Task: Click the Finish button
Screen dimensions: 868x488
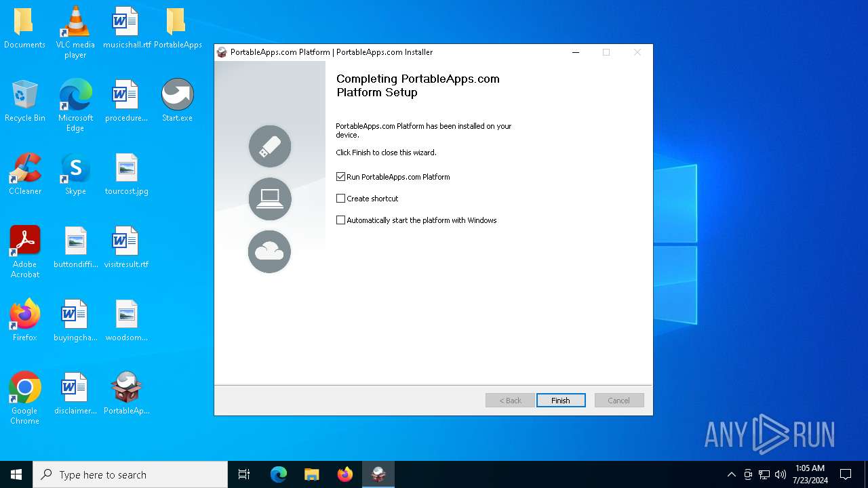Action: (561, 401)
